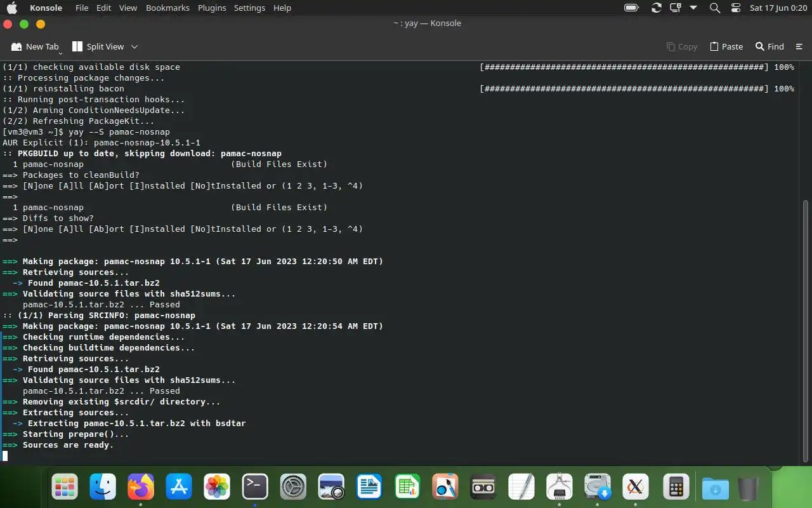This screenshot has height=508, width=812.
Task: Open System Settings gear in dock
Action: 293,487
